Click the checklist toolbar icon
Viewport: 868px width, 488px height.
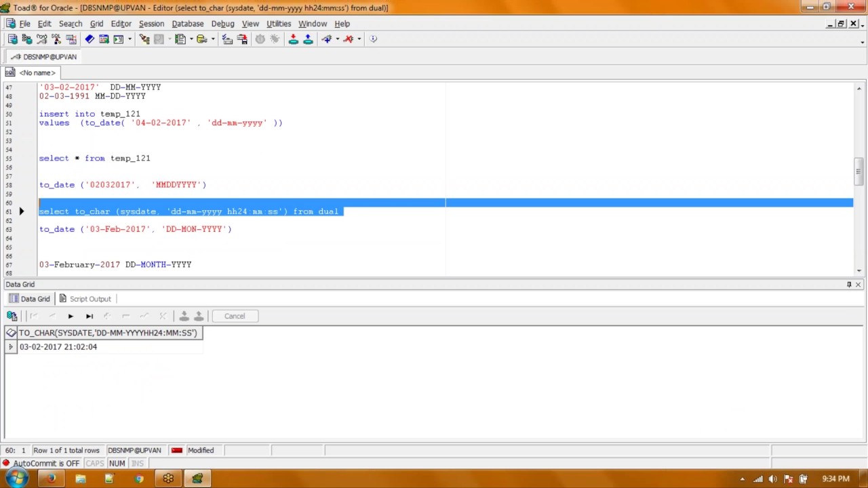click(227, 39)
